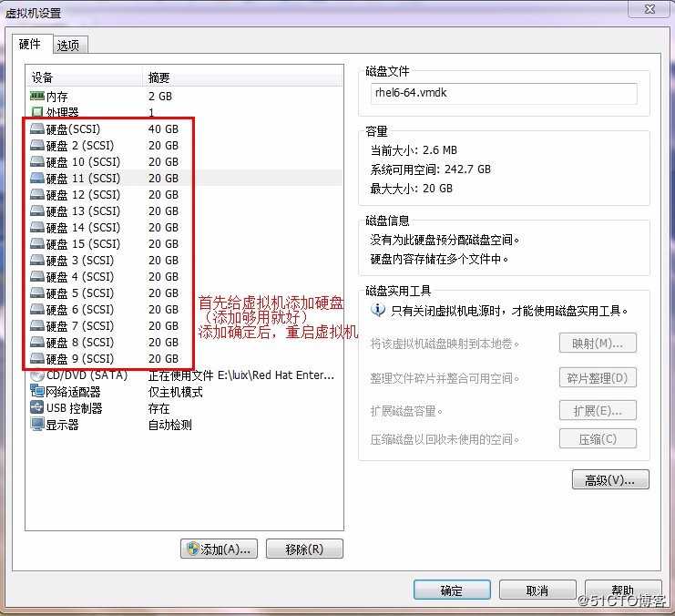675x616 pixels.
Task: Click the "自动检测" display summary
Action: pos(170,425)
